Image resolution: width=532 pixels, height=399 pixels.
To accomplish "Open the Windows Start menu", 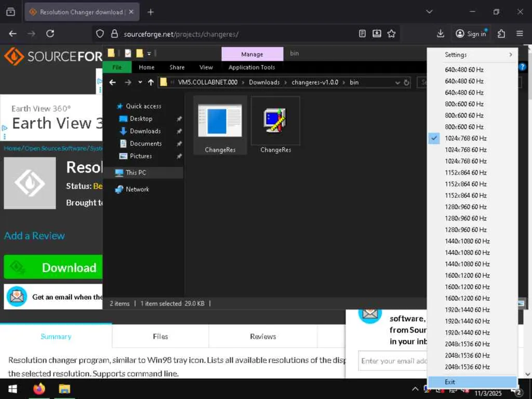I will (12, 389).
